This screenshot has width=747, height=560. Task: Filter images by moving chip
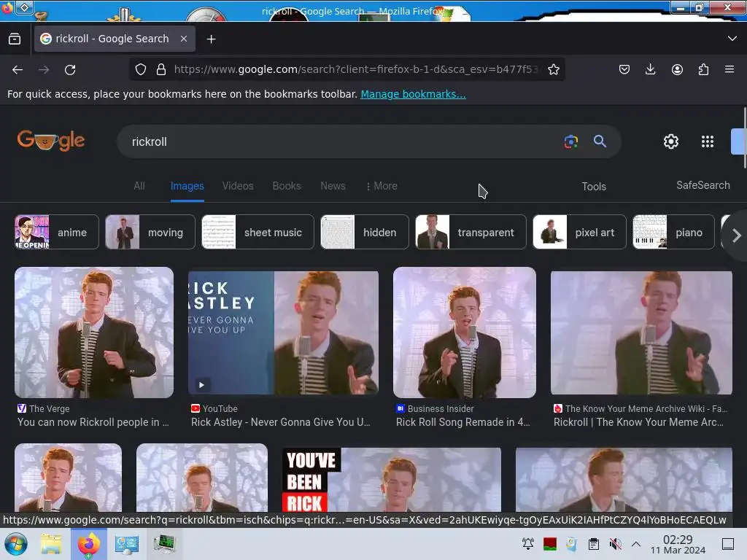pos(150,232)
